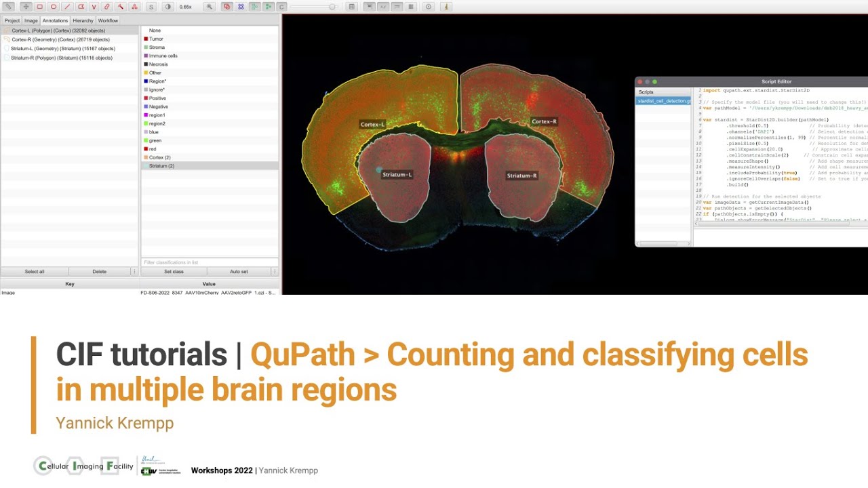Click the Striatum-R label on image
This screenshot has height=488, width=868.
click(522, 176)
